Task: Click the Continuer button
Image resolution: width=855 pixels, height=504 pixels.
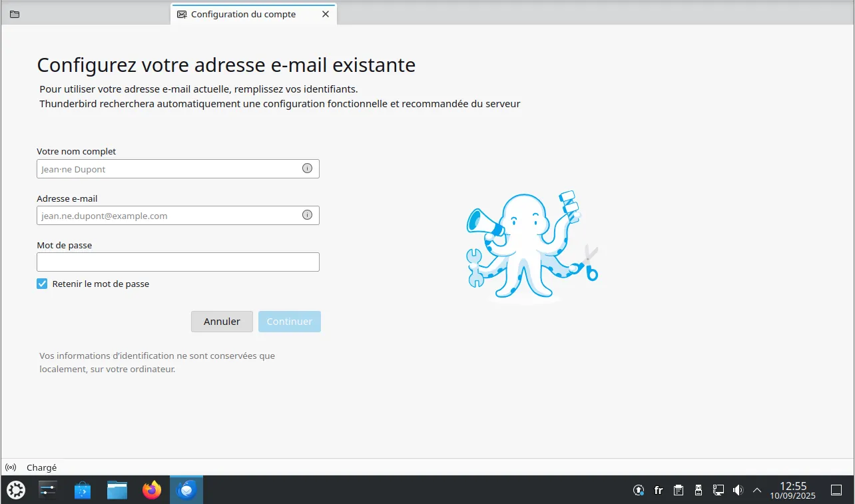Action: 290,322
